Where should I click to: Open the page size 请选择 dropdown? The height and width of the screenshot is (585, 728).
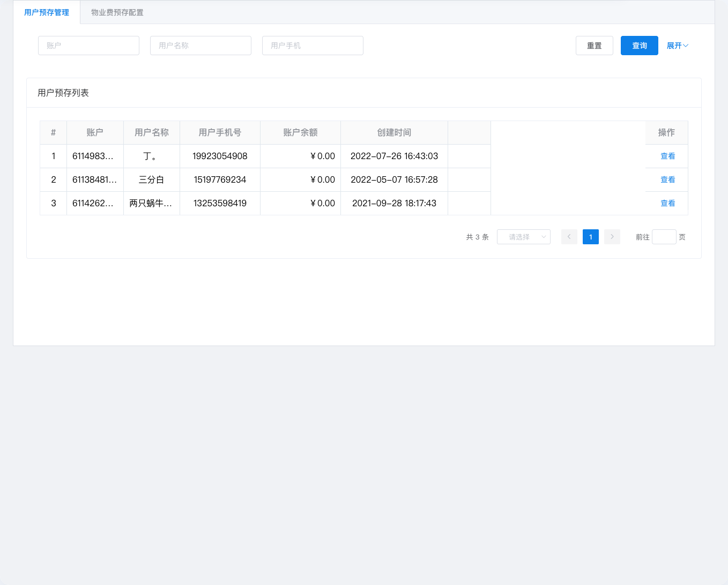tap(523, 237)
